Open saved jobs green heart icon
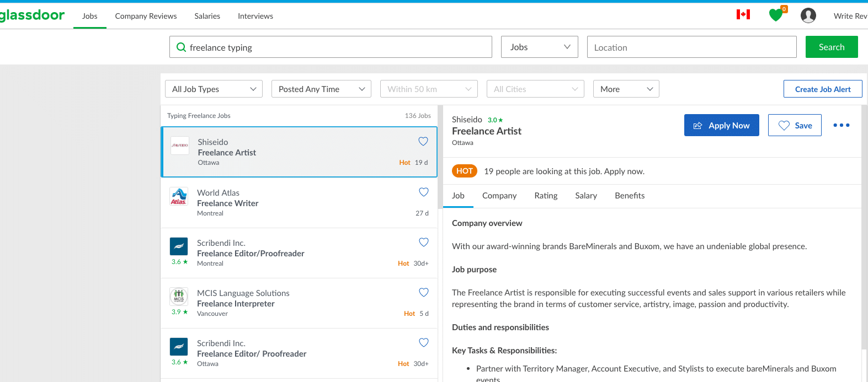868x382 pixels. point(776,15)
